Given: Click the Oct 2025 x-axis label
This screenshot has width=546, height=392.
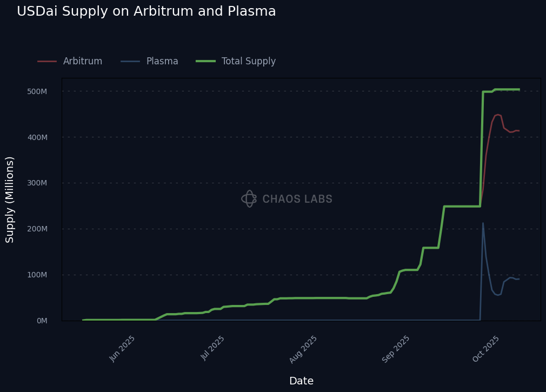Looking at the screenshot, I should (x=486, y=348).
